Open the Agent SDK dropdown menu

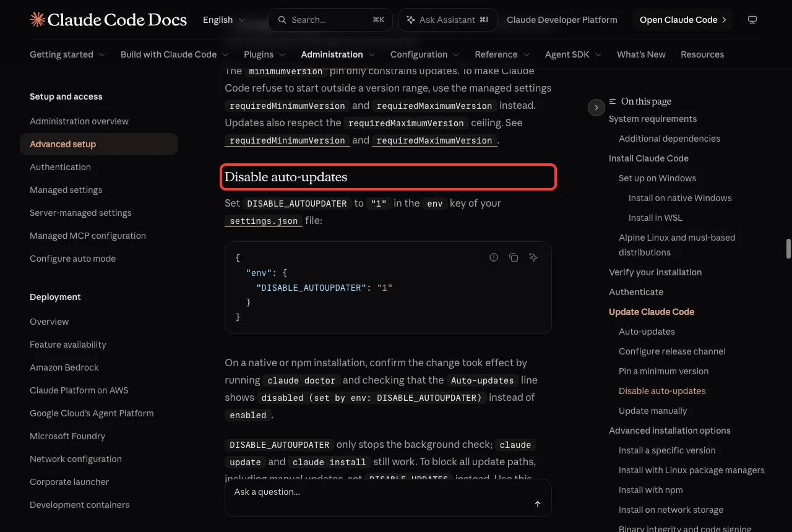(x=574, y=54)
